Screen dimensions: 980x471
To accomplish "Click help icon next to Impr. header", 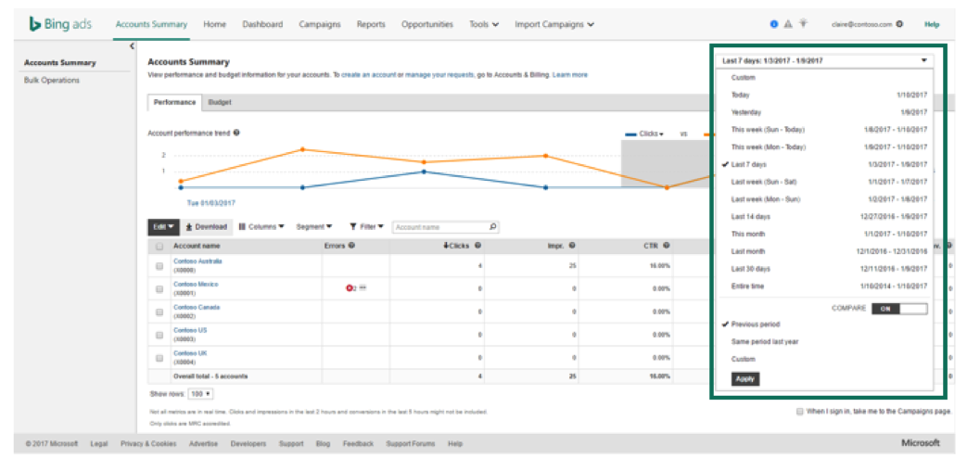I will pyautogui.click(x=572, y=246).
